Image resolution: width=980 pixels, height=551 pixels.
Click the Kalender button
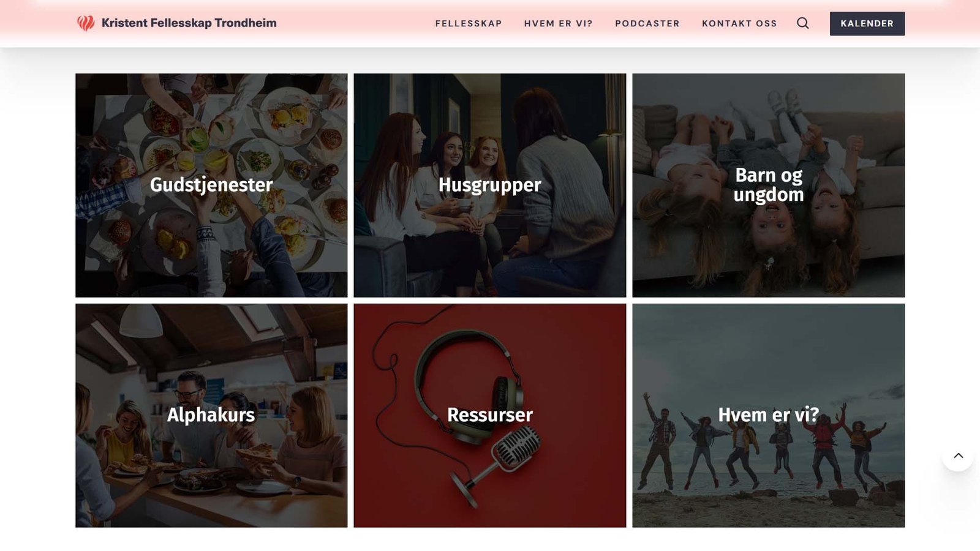point(867,23)
